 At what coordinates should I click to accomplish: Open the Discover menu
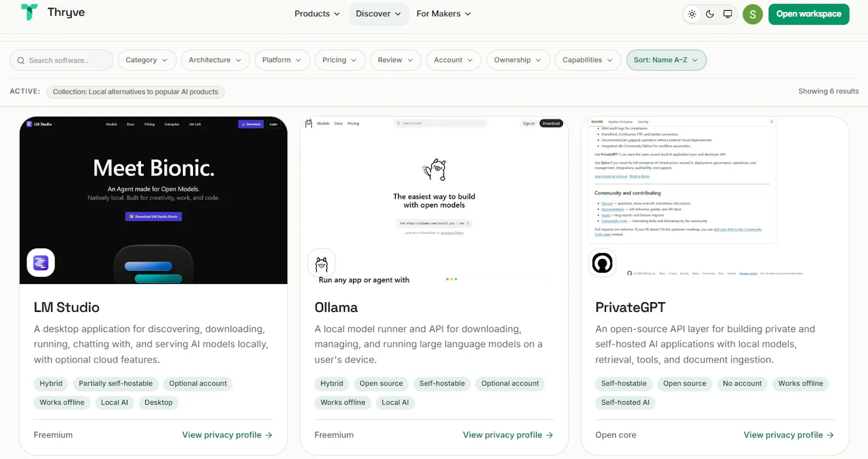point(378,14)
